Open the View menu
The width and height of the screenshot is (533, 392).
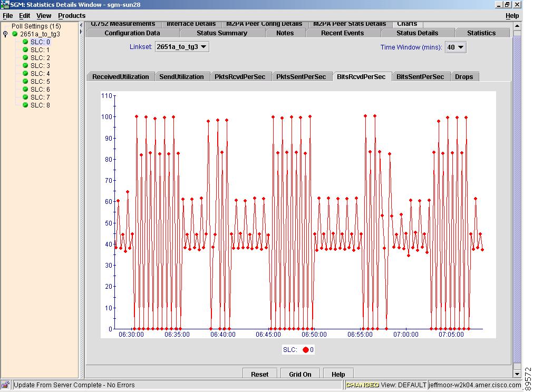(x=44, y=16)
